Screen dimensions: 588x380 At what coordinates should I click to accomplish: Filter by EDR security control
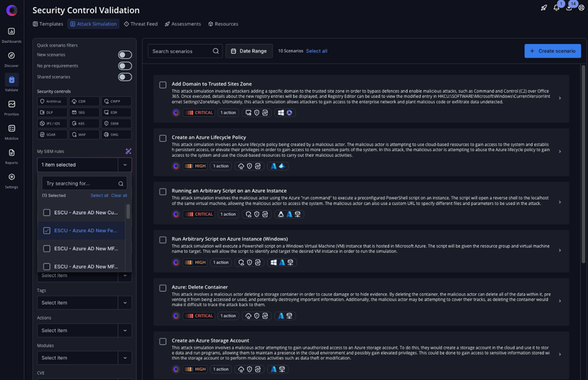(x=116, y=112)
